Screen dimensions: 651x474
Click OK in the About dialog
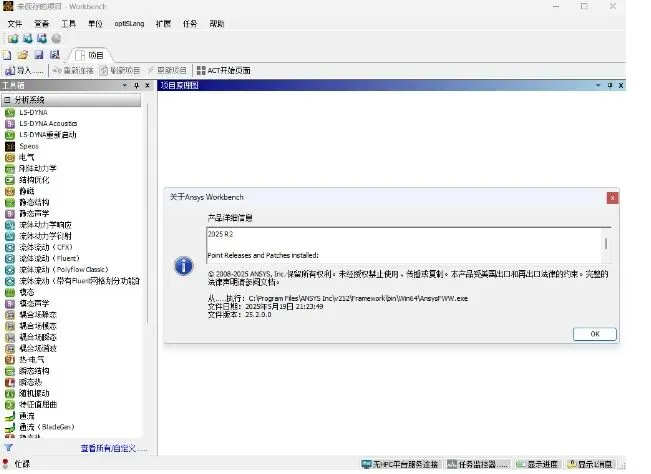(595, 334)
